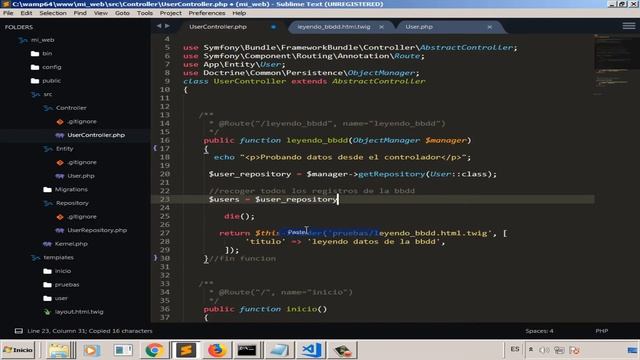Open the tab list hamburger menu
The height and width of the screenshot is (360, 640).
point(629,26)
